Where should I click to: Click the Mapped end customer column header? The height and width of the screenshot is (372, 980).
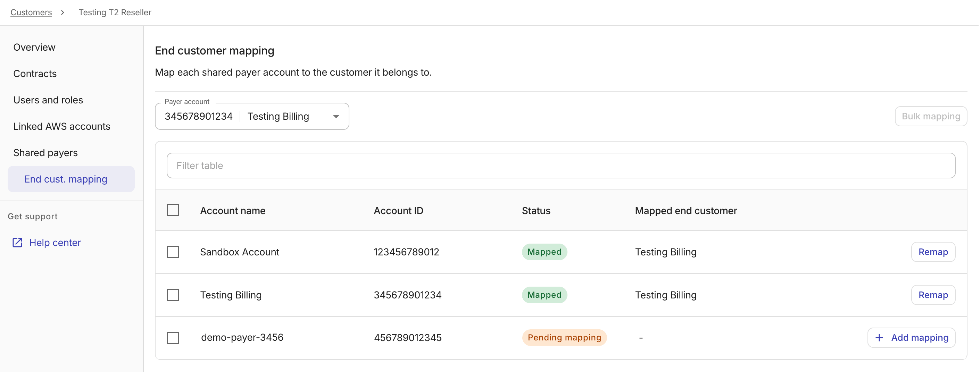tap(686, 211)
